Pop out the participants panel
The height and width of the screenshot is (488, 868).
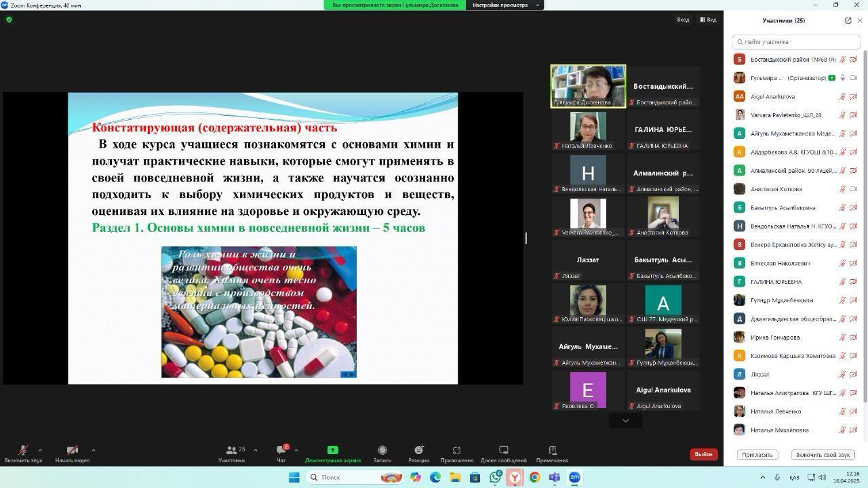(848, 20)
